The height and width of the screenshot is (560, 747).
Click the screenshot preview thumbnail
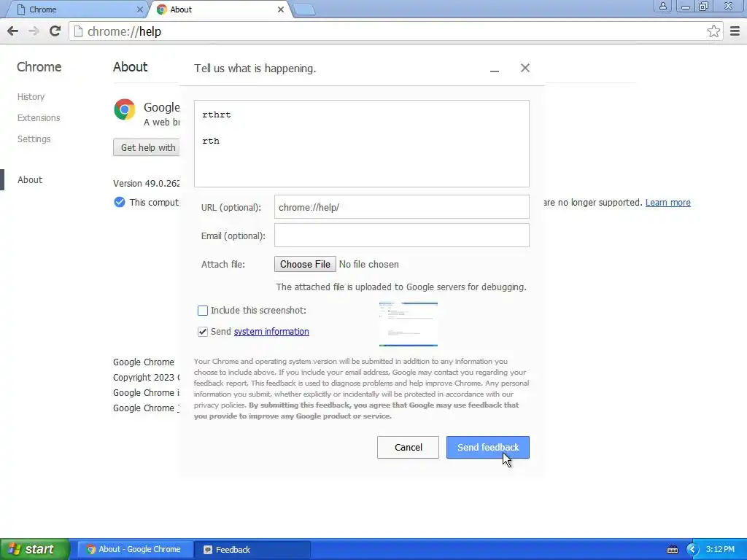(x=409, y=324)
